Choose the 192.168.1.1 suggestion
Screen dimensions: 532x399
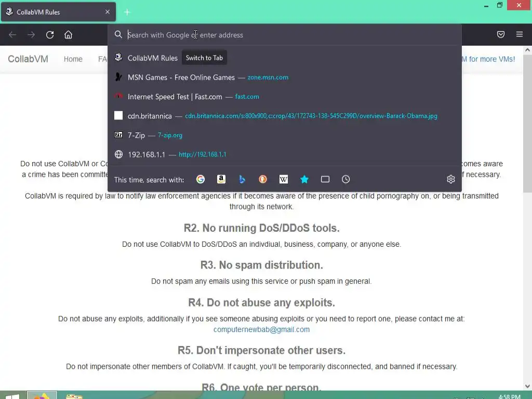(285, 154)
